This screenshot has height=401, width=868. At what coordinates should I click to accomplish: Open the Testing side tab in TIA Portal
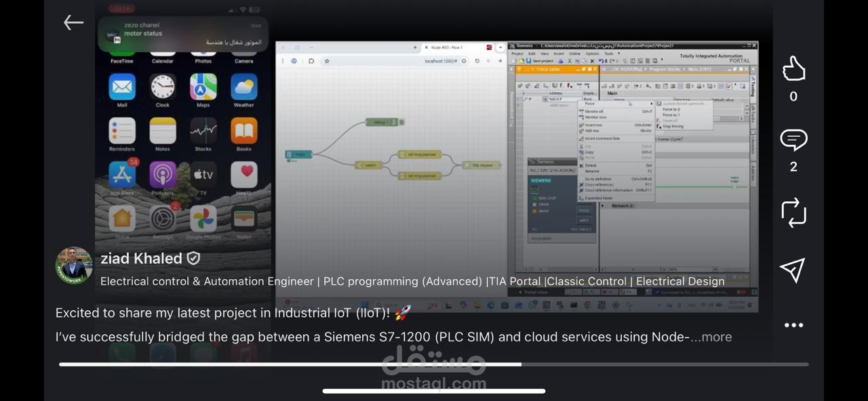753,87
